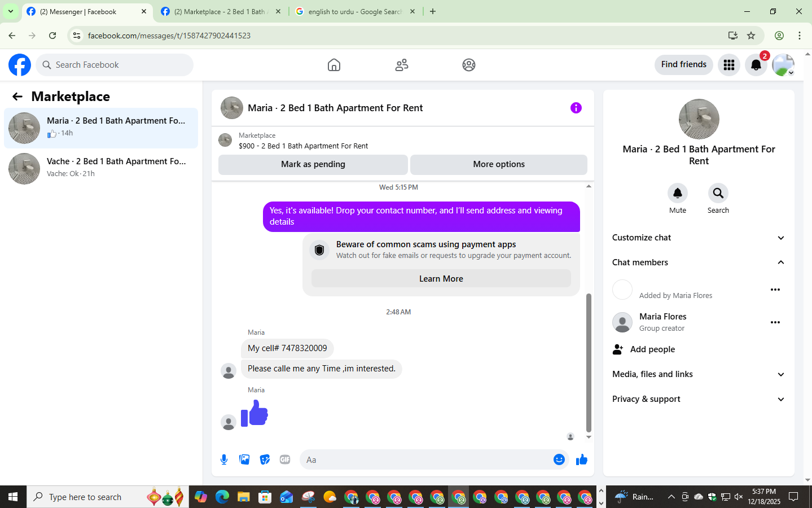Open the emoji picker in the message box

[x=559, y=459]
